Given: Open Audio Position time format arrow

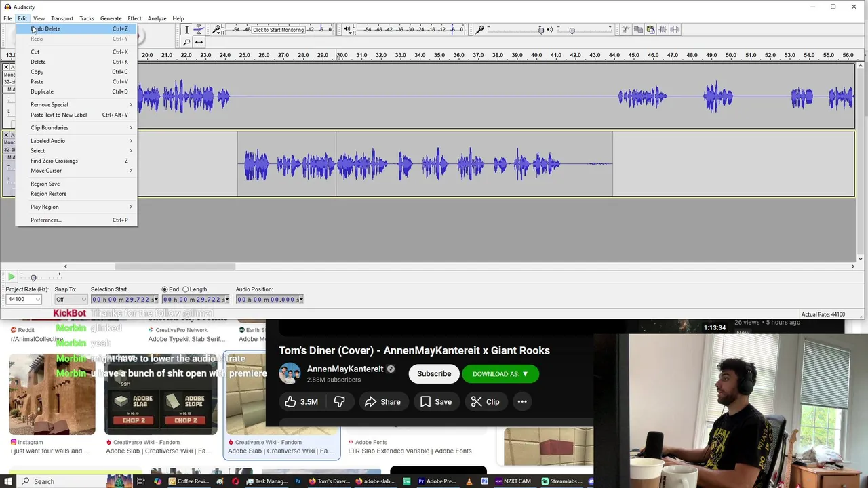Looking at the screenshot, I should click(300, 299).
